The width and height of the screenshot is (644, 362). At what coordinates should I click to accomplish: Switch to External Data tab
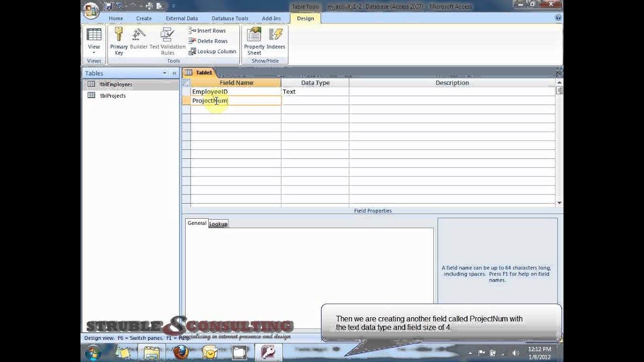tap(182, 19)
